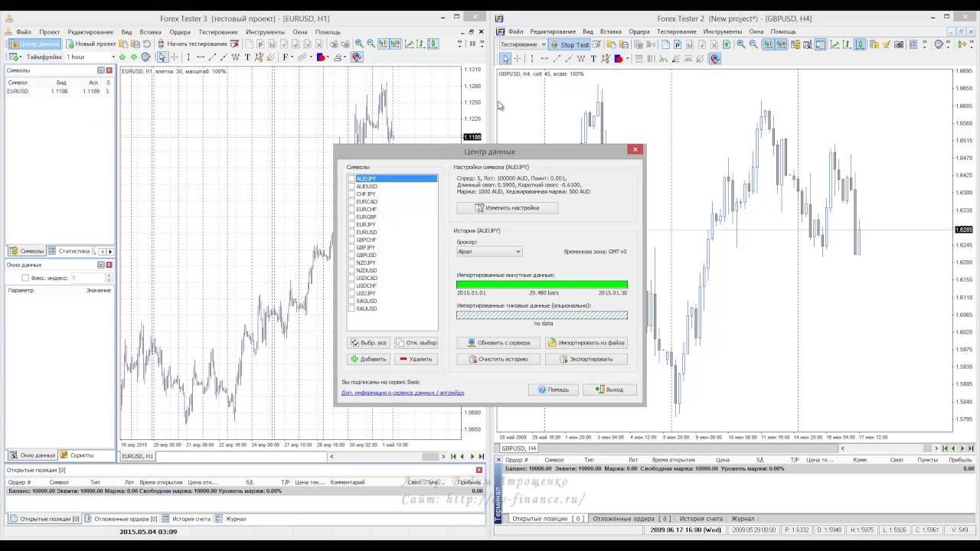Select text T tool in Forex Tester 2
The width and height of the screenshot is (980, 551).
593,58
